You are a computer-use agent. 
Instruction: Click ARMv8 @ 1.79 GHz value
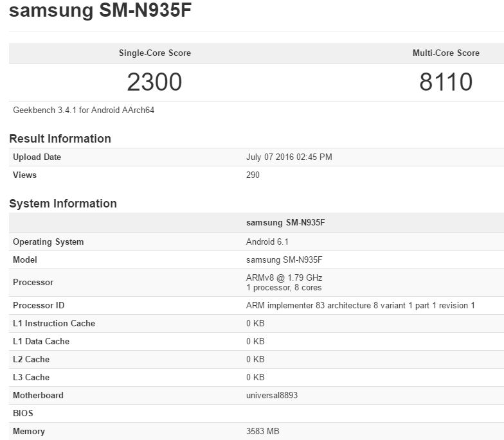(284, 277)
